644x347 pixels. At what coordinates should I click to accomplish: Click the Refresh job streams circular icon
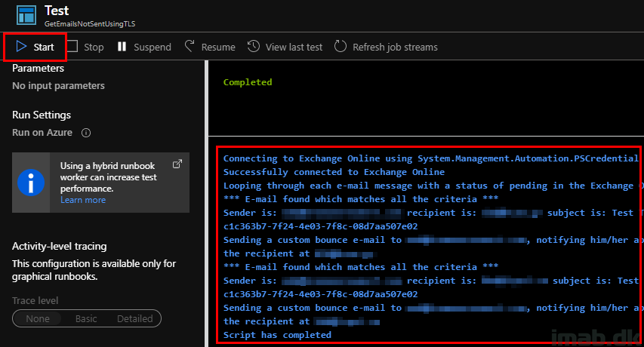(340, 46)
